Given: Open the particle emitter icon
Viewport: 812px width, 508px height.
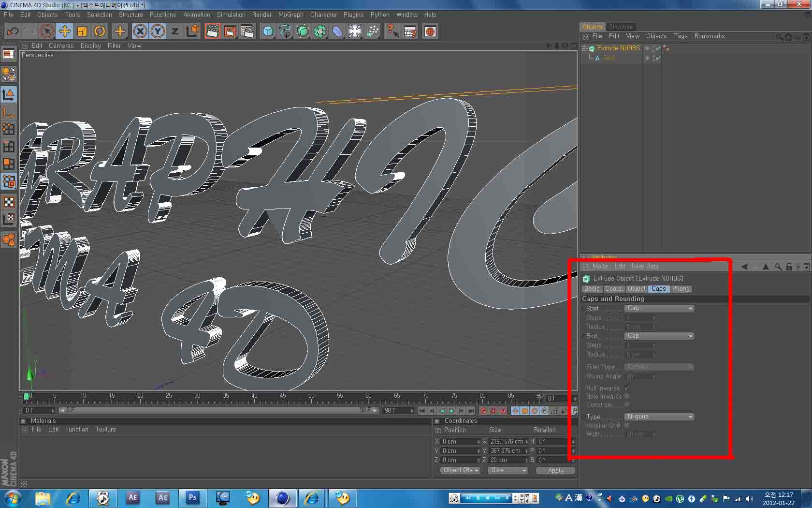Looking at the screenshot, I should click(373, 31).
